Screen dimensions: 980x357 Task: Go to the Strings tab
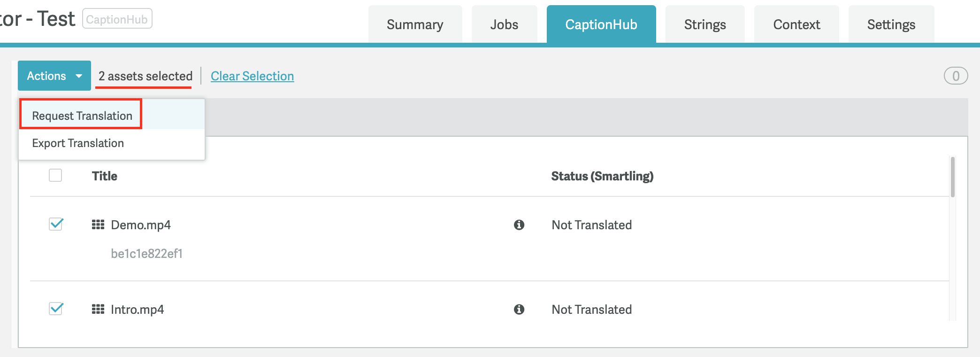[705, 24]
